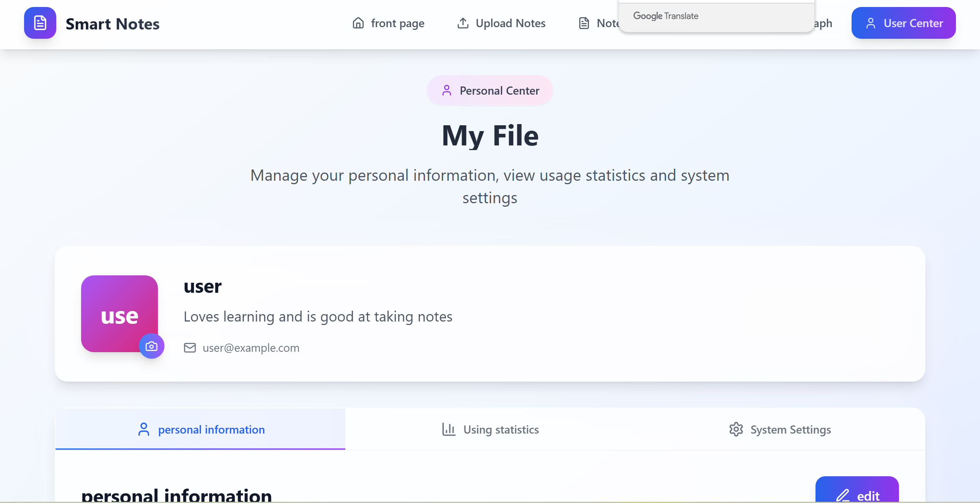Click the envelope icon next to email

click(190, 348)
